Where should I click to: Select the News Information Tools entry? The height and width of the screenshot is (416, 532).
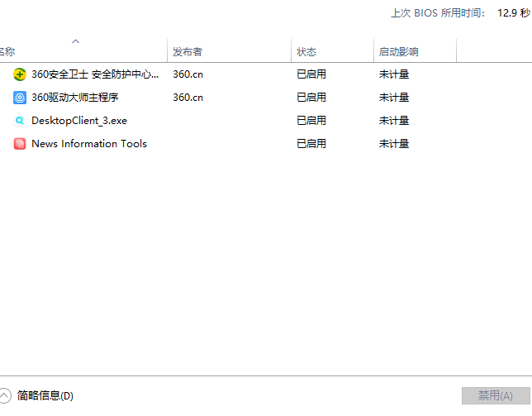(89, 144)
